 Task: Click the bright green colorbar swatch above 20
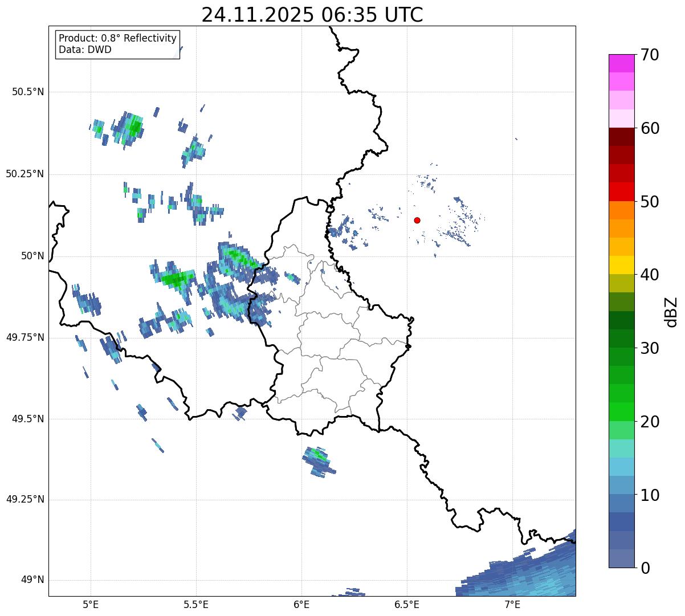[x=621, y=412]
